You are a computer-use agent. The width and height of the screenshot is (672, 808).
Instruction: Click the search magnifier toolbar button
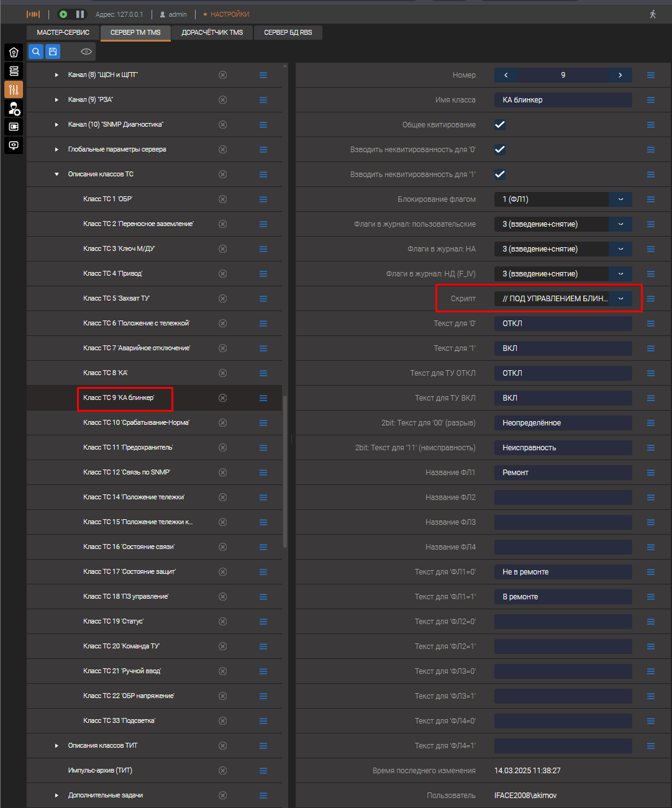(36, 52)
